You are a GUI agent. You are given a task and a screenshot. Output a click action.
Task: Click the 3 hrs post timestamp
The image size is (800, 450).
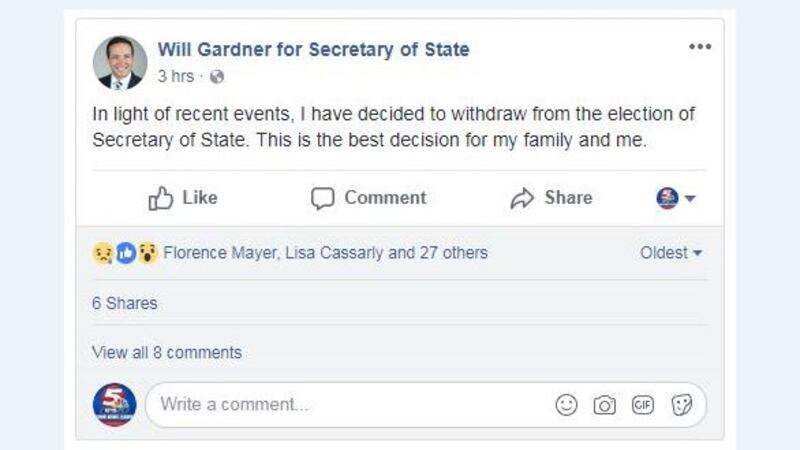(175, 77)
